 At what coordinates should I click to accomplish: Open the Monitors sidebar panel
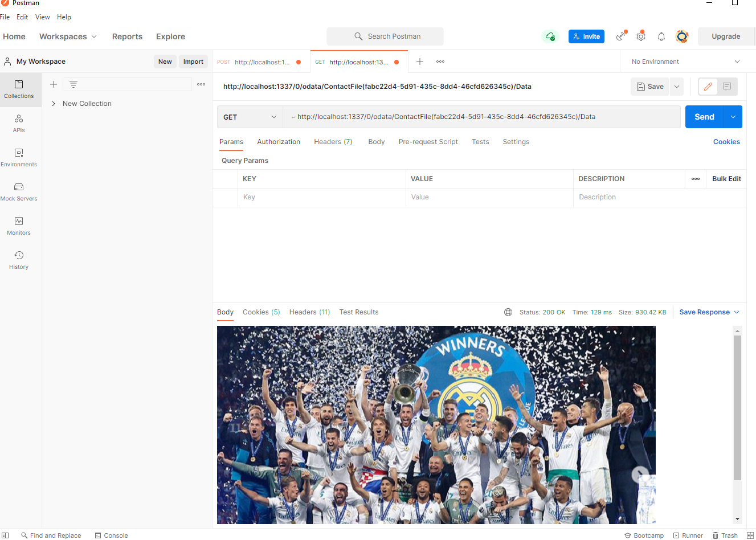point(19,226)
